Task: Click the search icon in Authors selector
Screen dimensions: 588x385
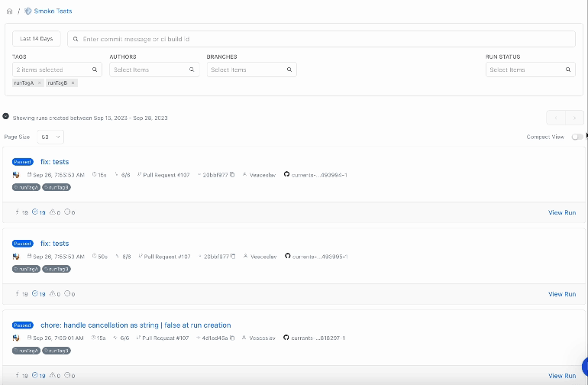Action: (x=192, y=70)
